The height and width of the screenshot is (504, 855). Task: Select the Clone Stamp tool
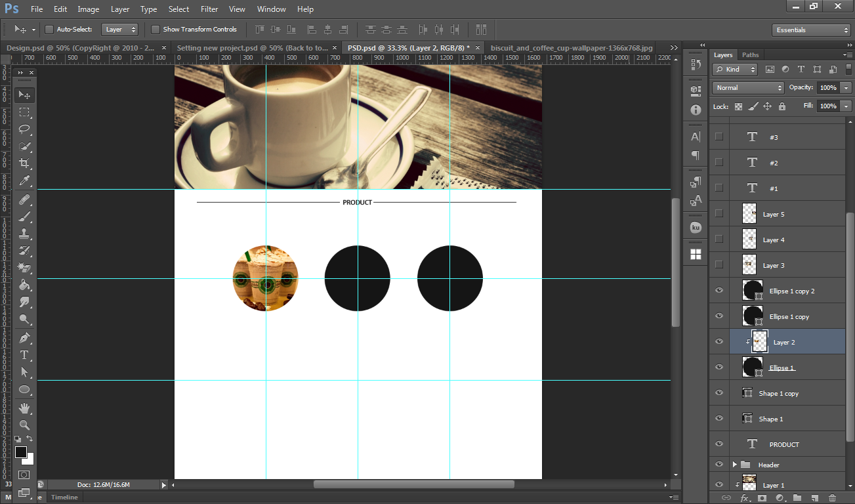[x=24, y=233]
